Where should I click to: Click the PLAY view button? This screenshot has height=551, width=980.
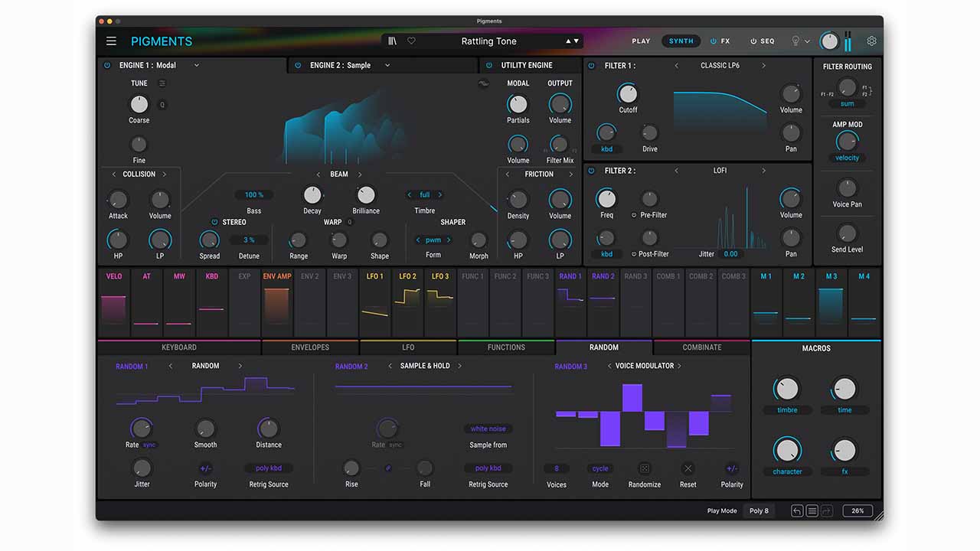click(641, 41)
